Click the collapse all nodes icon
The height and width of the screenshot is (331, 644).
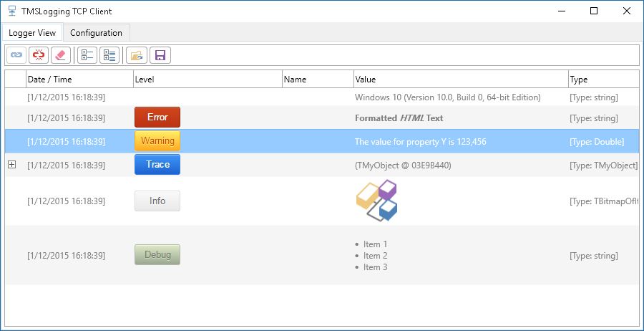[x=87, y=55]
